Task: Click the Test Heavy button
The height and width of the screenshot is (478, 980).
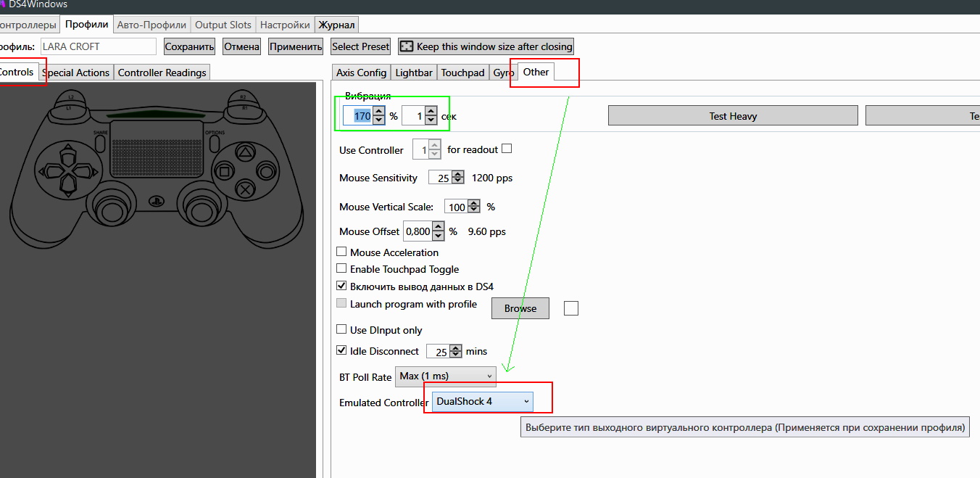Action: (x=733, y=116)
